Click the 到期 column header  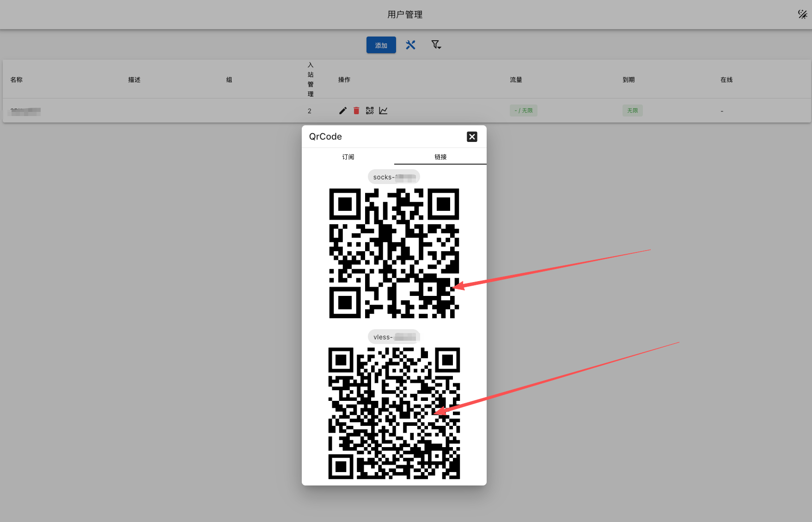point(629,80)
